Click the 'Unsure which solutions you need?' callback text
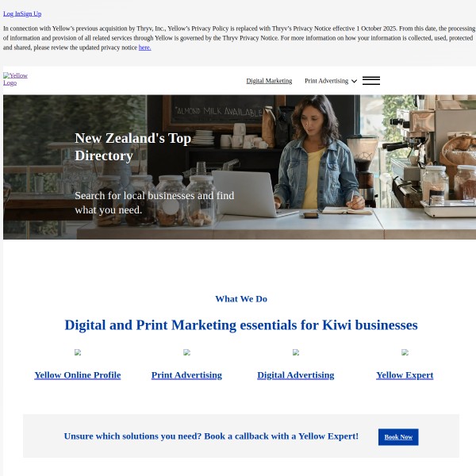The height and width of the screenshot is (476, 476). (211, 436)
